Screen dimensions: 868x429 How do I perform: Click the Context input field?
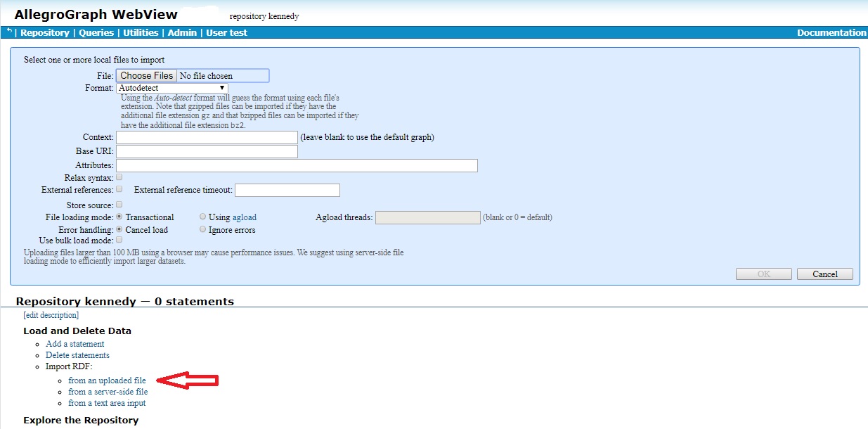(207, 137)
